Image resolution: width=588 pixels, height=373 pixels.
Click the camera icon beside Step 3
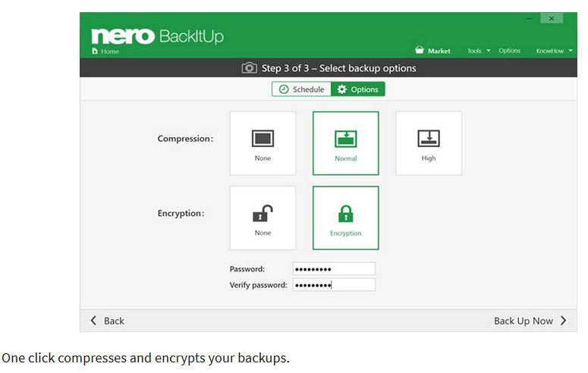[249, 67]
